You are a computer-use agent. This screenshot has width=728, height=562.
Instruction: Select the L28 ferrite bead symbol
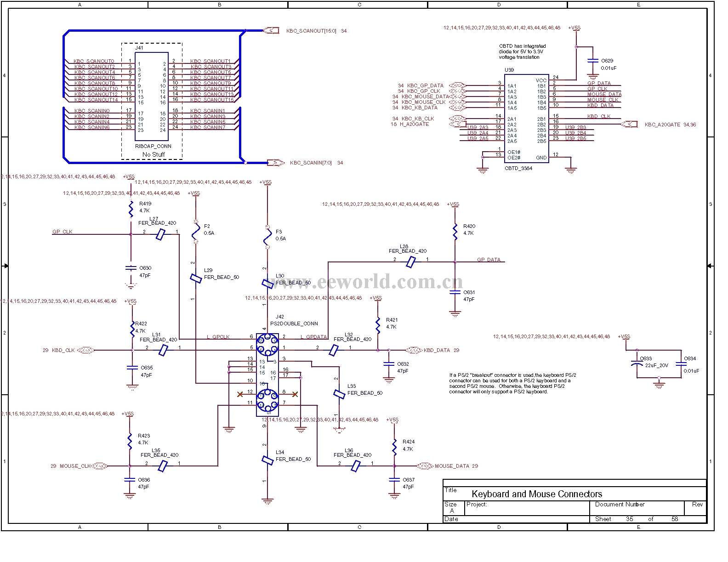[411, 262]
